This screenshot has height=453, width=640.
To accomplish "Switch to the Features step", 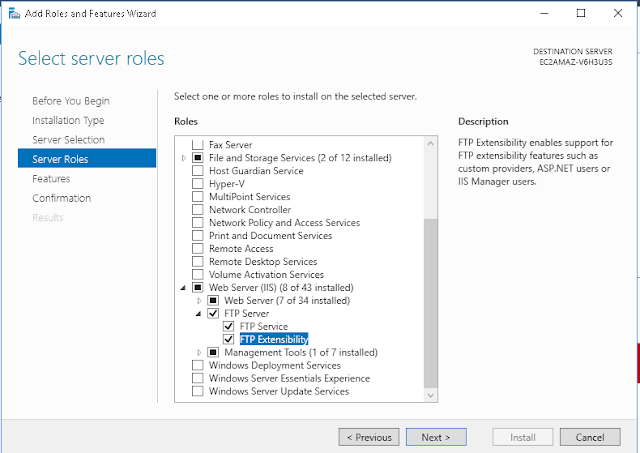I will point(51,178).
